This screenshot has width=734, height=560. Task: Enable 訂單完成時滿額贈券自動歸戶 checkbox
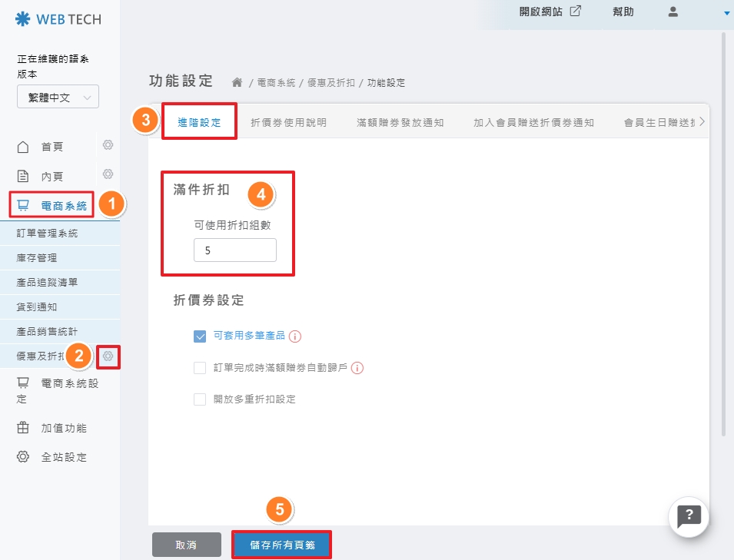coord(200,368)
